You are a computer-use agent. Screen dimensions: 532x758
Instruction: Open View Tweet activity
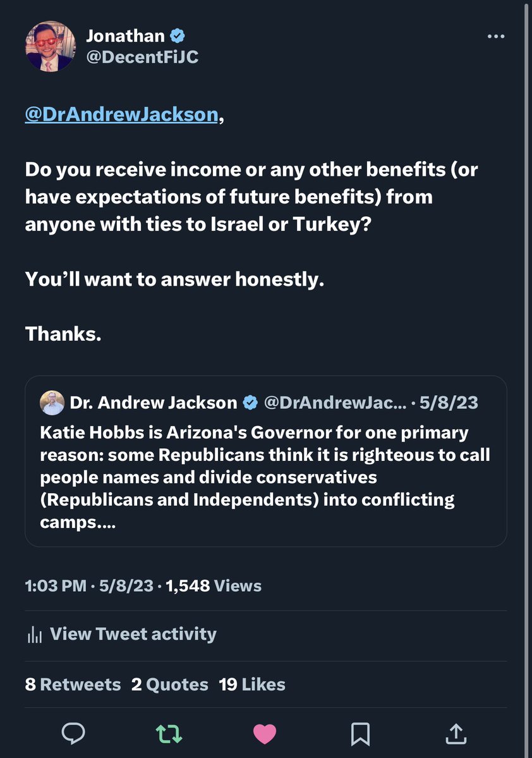coord(133,634)
